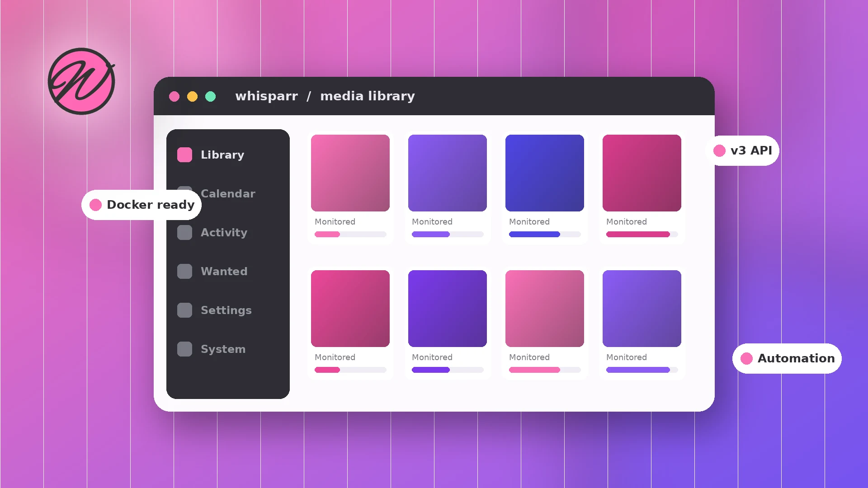868x488 pixels.
Task: Click the gray System sidebar icon
Action: coord(184,349)
